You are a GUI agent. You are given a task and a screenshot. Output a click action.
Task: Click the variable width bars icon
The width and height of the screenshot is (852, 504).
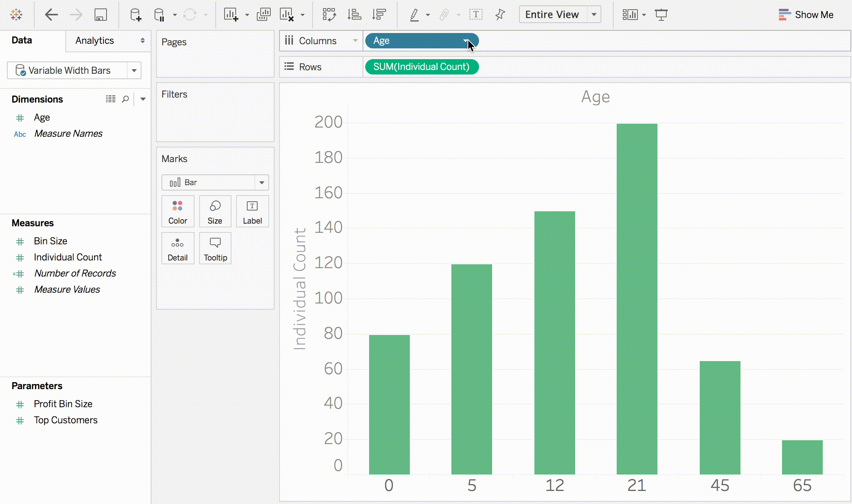point(20,70)
